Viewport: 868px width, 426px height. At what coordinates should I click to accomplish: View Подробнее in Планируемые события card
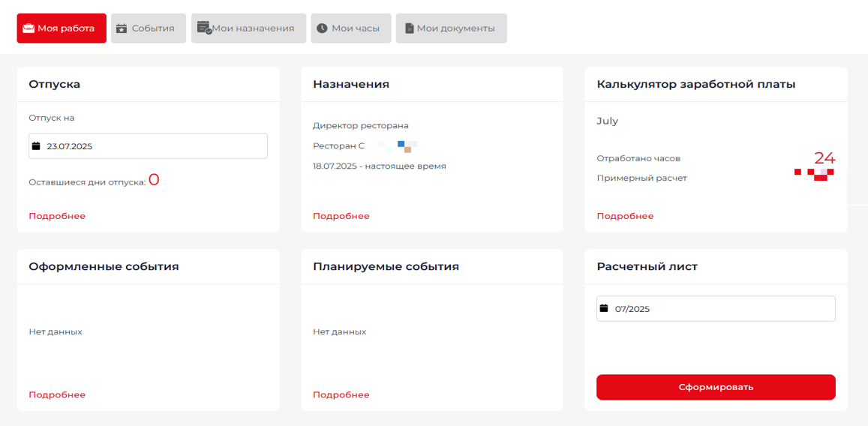341,394
